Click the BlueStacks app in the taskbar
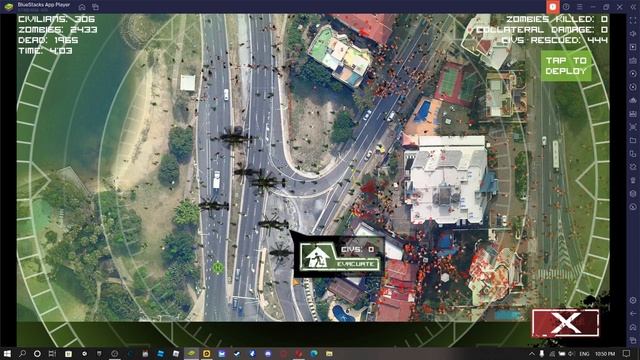This screenshot has height=360, width=640. 191,353
